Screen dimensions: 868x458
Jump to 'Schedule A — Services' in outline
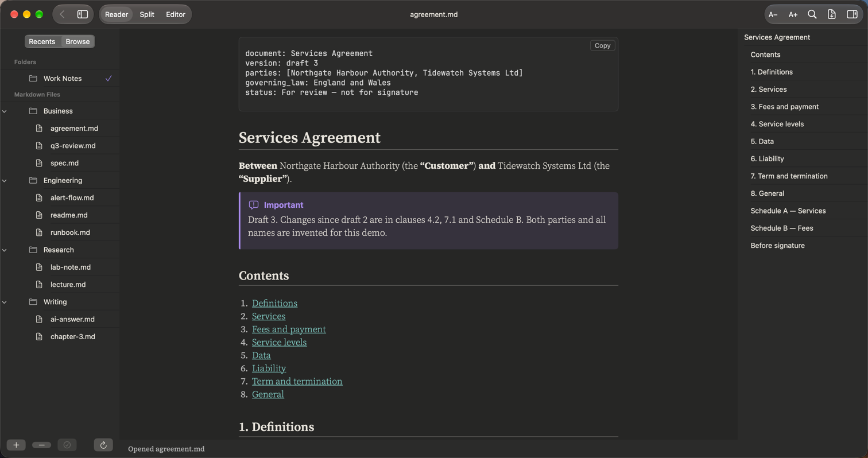pyautogui.click(x=788, y=211)
